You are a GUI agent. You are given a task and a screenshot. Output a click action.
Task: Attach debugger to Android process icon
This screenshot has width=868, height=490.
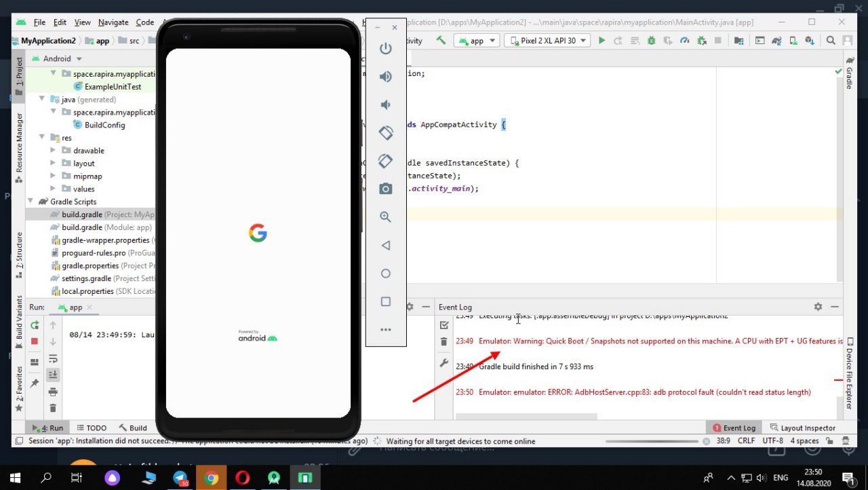702,41
